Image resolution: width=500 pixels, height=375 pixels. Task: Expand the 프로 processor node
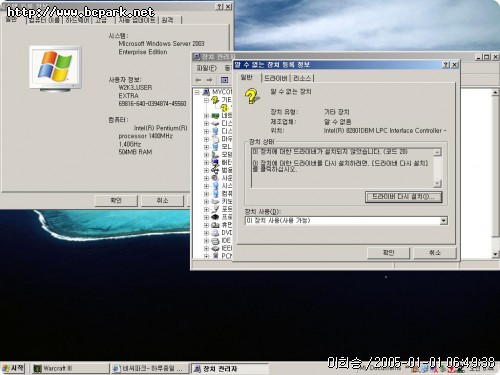coord(206,217)
